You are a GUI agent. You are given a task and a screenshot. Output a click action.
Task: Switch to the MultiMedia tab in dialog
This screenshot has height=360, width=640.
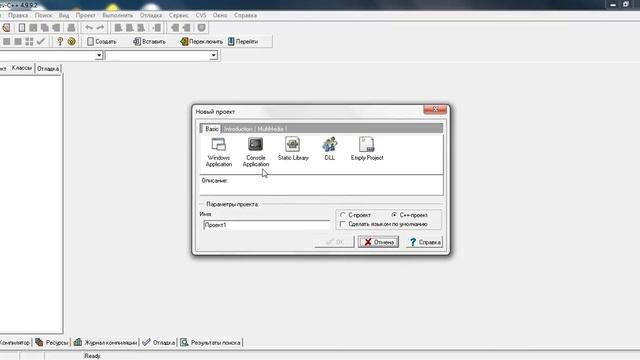point(271,129)
